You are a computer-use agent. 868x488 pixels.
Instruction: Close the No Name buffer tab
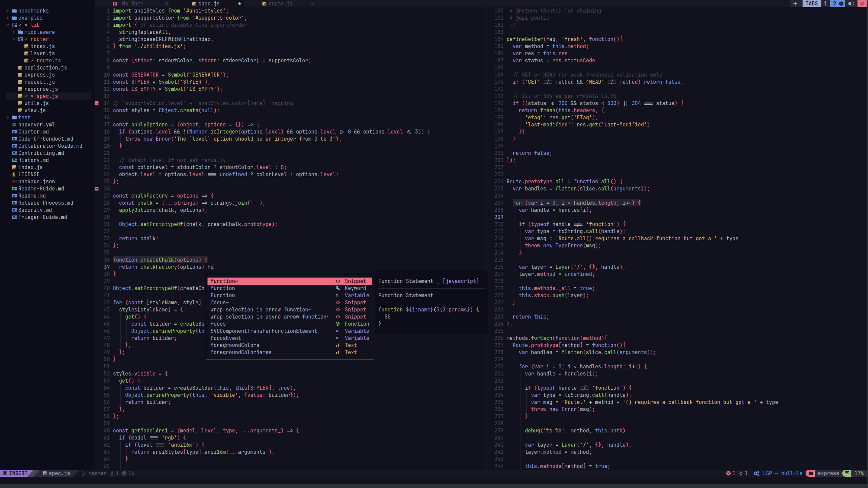[166, 3]
